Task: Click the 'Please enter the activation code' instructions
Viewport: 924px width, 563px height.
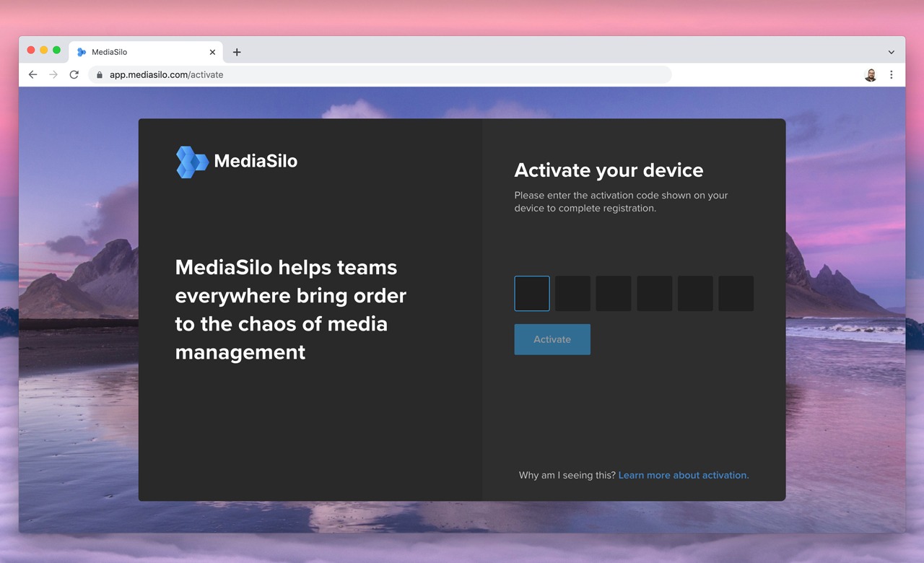Action: (x=621, y=201)
